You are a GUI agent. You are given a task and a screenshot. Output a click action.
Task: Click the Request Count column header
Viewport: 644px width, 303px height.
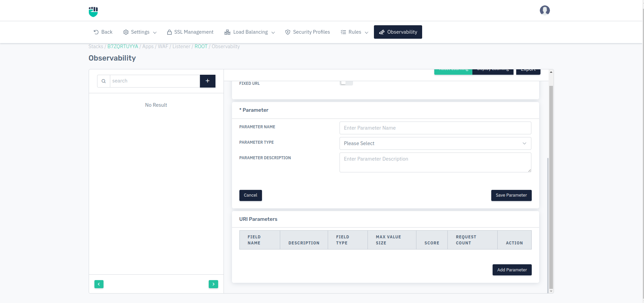pos(472,240)
